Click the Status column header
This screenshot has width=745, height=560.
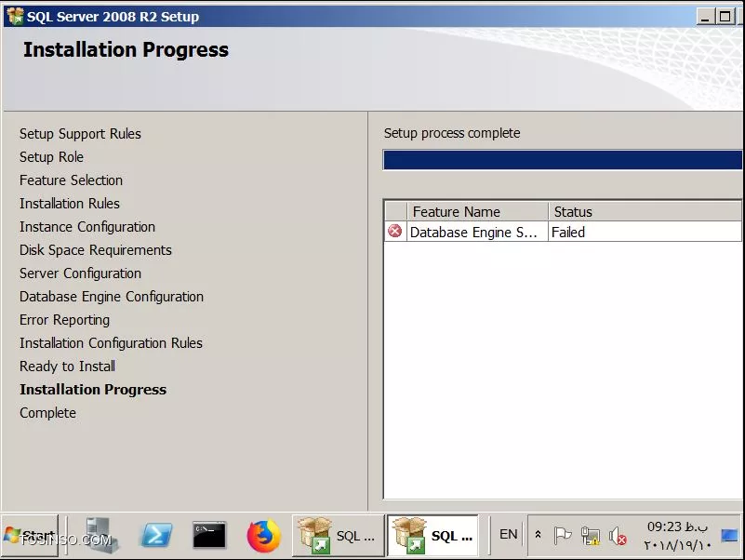pos(645,211)
